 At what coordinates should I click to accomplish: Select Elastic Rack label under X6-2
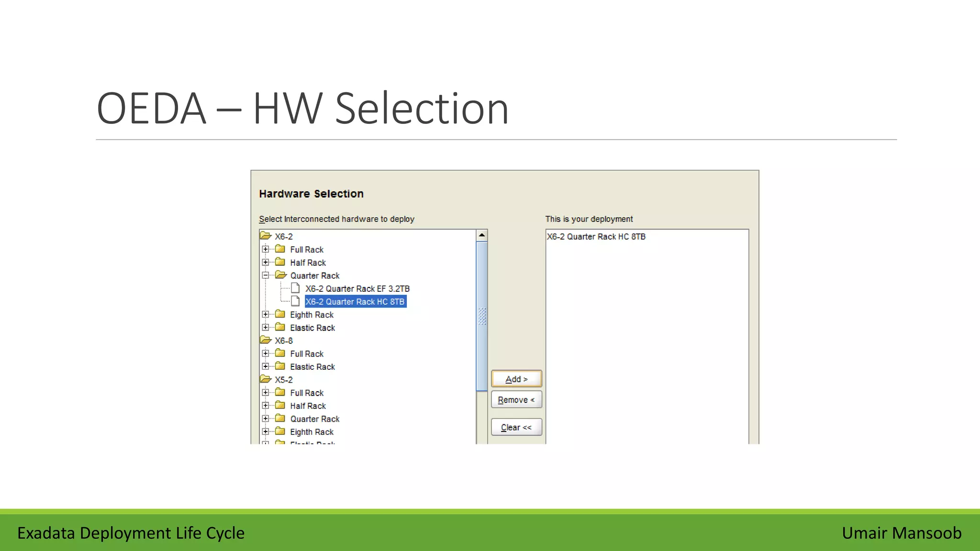(312, 328)
